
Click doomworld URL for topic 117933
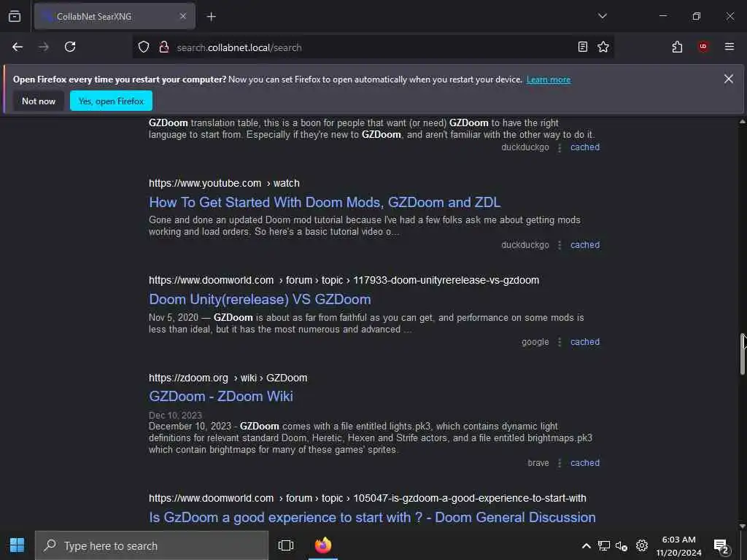pyautogui.click(x=344, y=281)
